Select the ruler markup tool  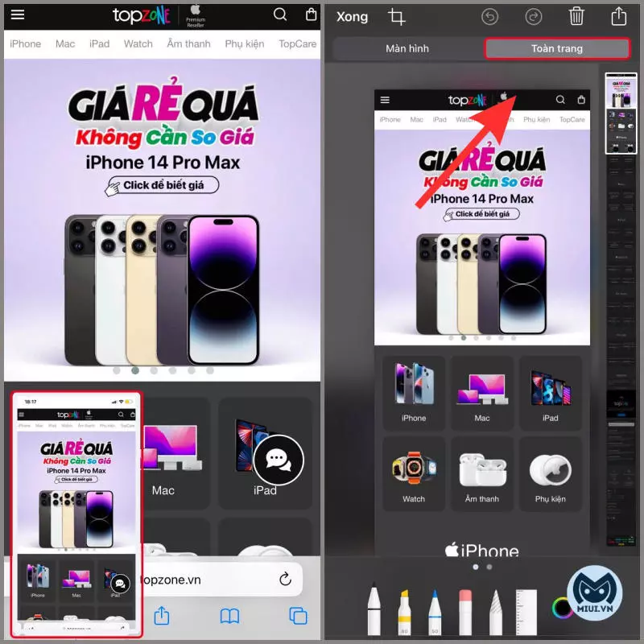pyautogui.click(x=526, y=612)
